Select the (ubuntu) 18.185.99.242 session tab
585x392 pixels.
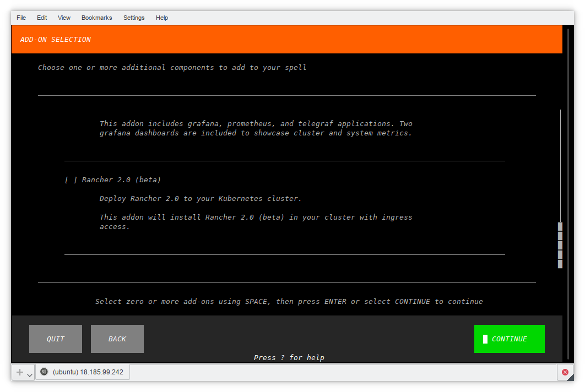click(83, 372)
